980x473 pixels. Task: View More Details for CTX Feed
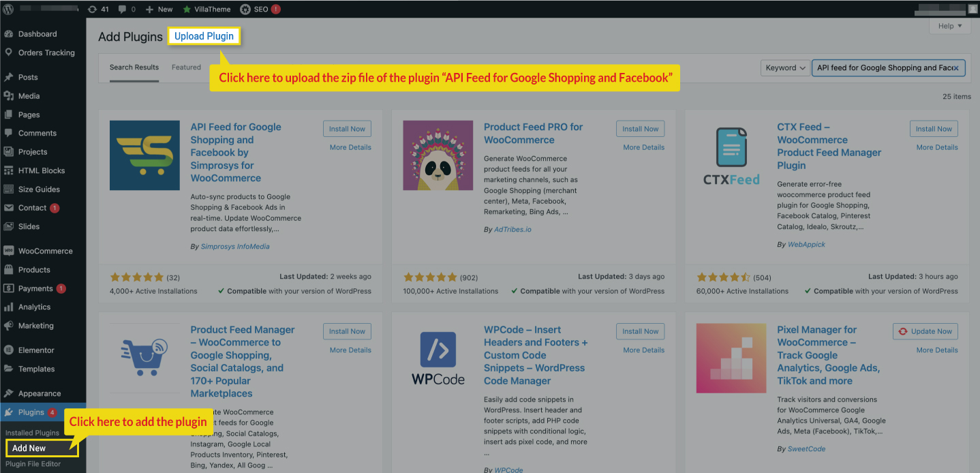[937, 147]
